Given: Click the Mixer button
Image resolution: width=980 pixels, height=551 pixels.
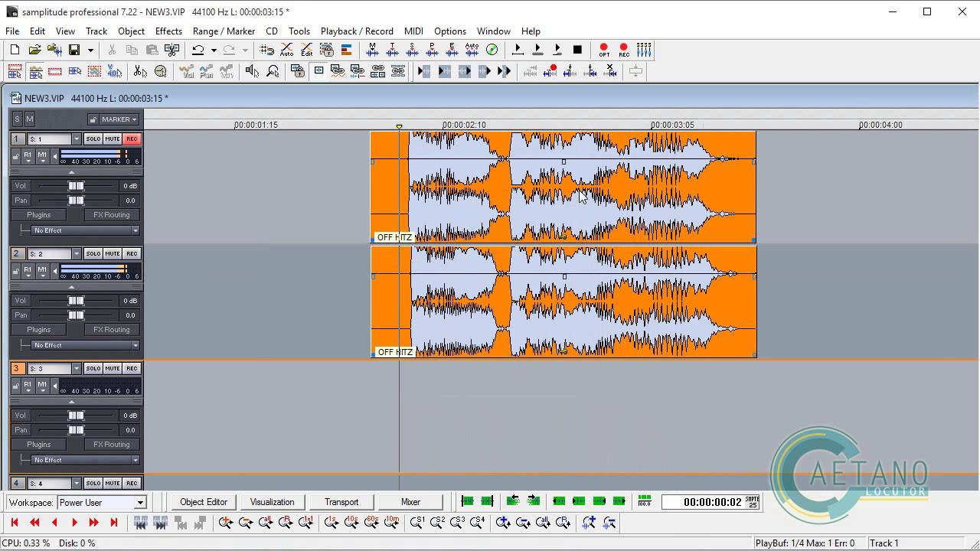Looking at the screenshot, I should pyautogui.click(x=410, y=502).
